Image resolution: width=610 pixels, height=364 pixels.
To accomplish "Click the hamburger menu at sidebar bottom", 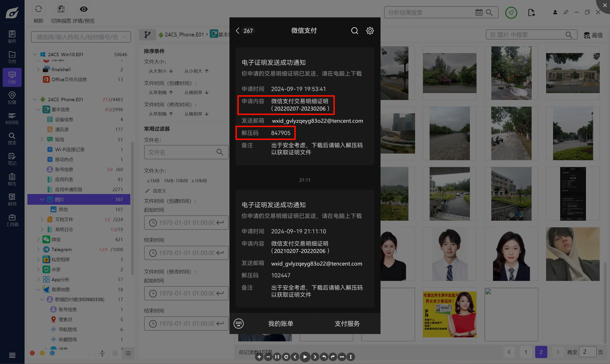I will [x=12, y=355].
